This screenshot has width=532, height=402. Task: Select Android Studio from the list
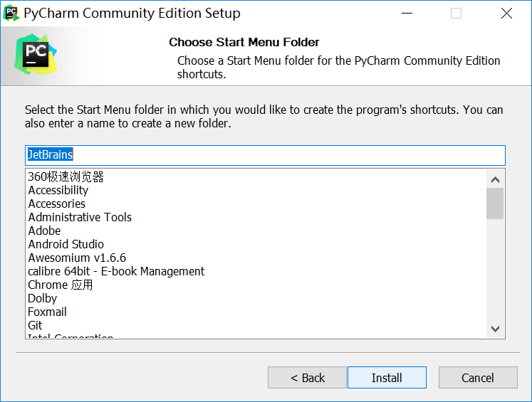coord(66,244)
